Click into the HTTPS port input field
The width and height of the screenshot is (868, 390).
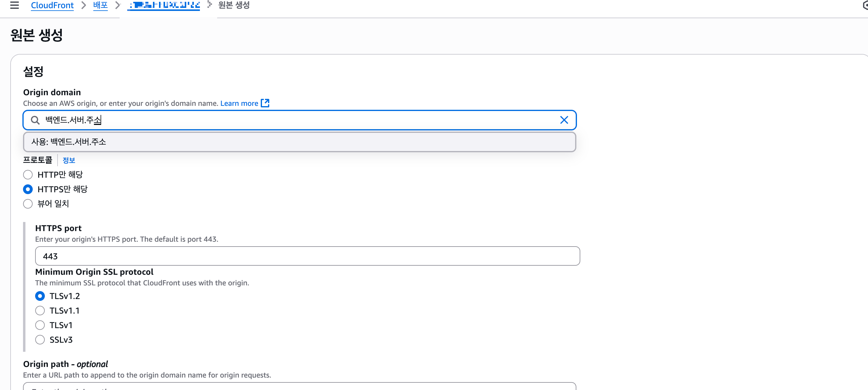[x=307, y=256]
